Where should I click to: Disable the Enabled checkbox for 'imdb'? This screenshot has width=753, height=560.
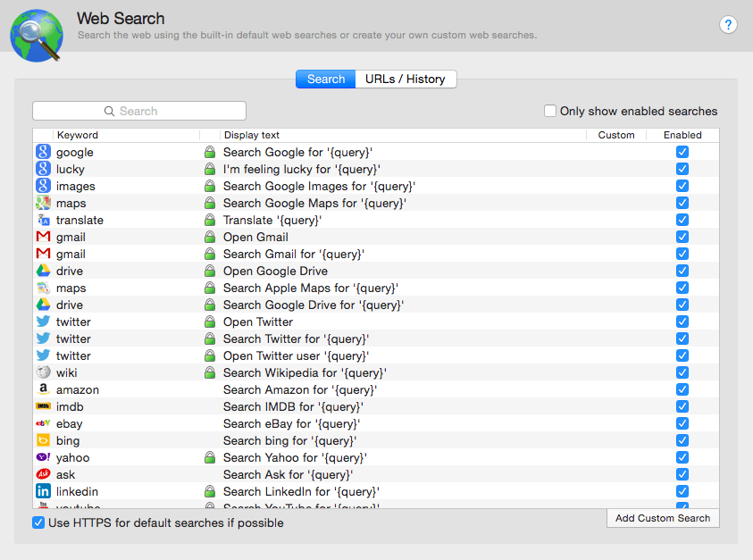(682, 406)
